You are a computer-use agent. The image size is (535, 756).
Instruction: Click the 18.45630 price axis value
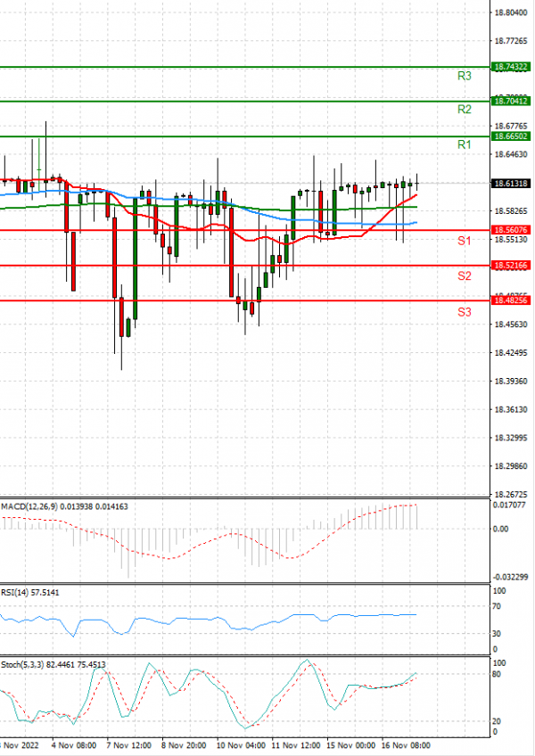coord(511,325)
